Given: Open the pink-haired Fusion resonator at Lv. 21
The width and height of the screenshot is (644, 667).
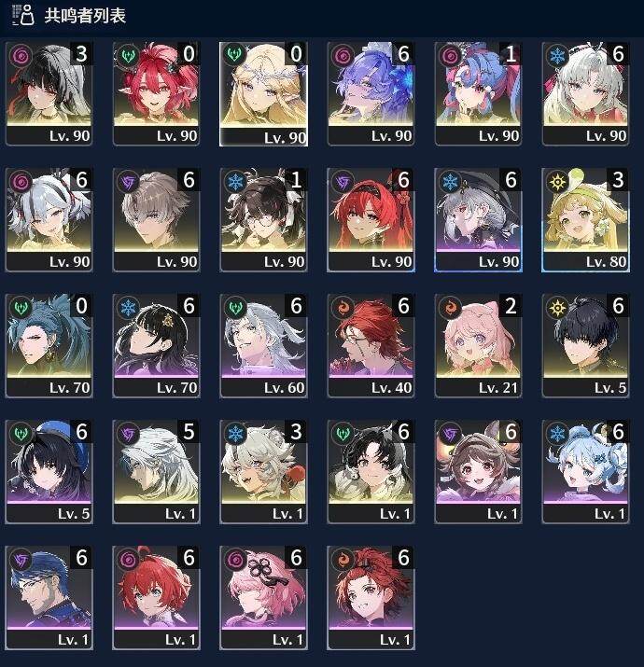Looking at the screenshot, I should (478, 345).
